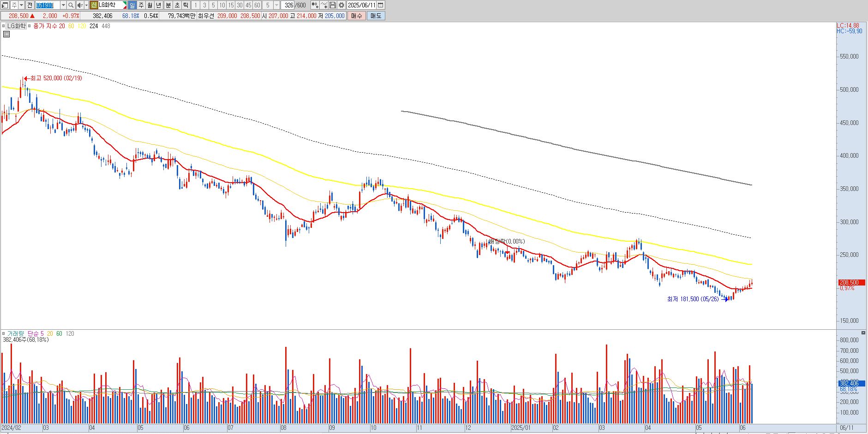
Task: Select the 틱 tick chart period
Action: pos(186,5)
